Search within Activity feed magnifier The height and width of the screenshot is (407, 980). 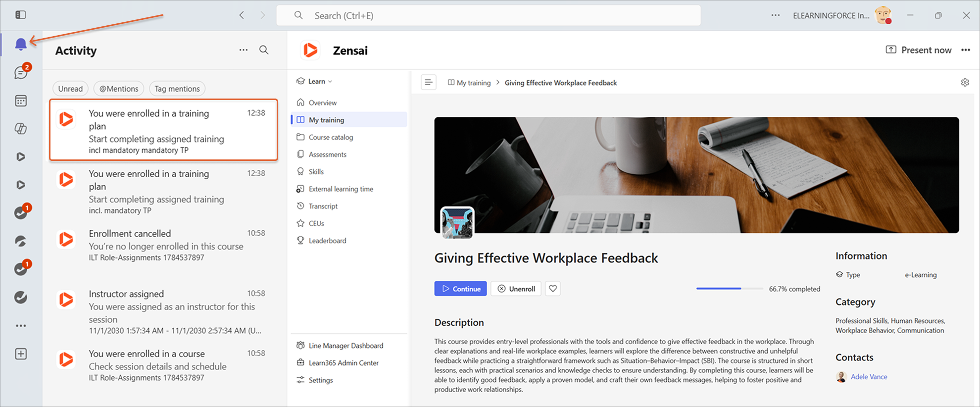pos(264,50)
